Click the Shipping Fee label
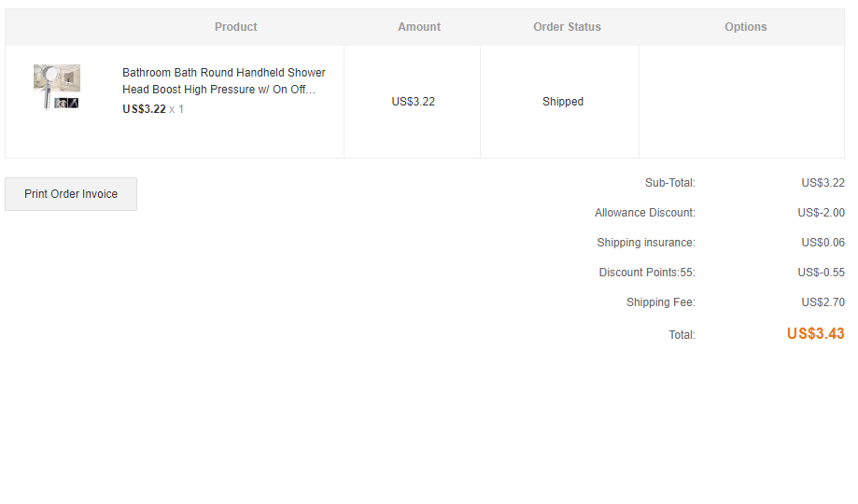This screenshot has height=504, width=858. 660,302
